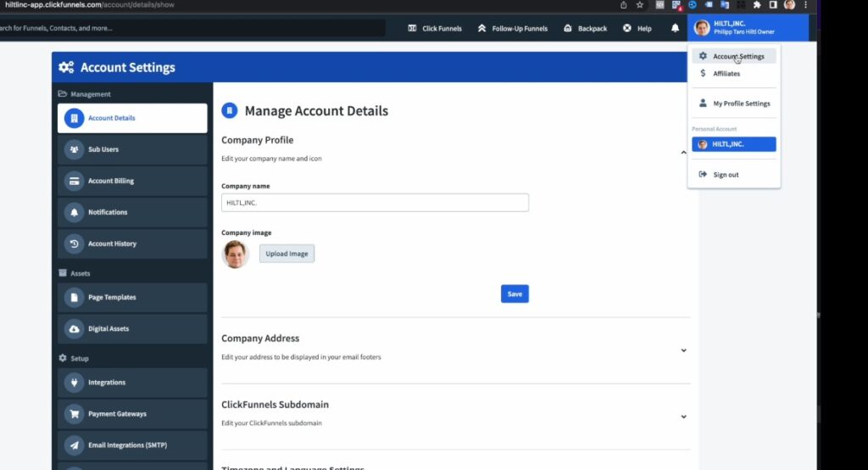Screen dimensions: 868x470
Task: Open Email Integrations (SMTP) page
Action: 132,445
